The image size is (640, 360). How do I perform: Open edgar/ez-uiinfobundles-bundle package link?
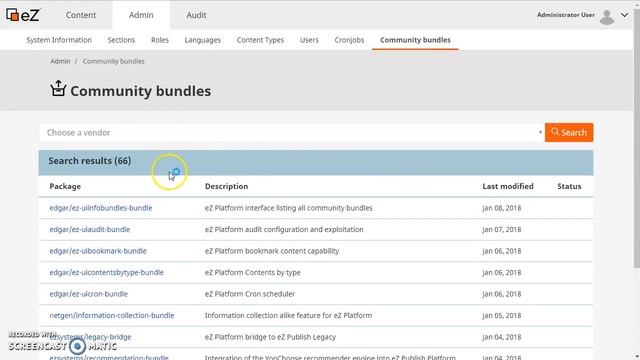(x=101, y=208)
